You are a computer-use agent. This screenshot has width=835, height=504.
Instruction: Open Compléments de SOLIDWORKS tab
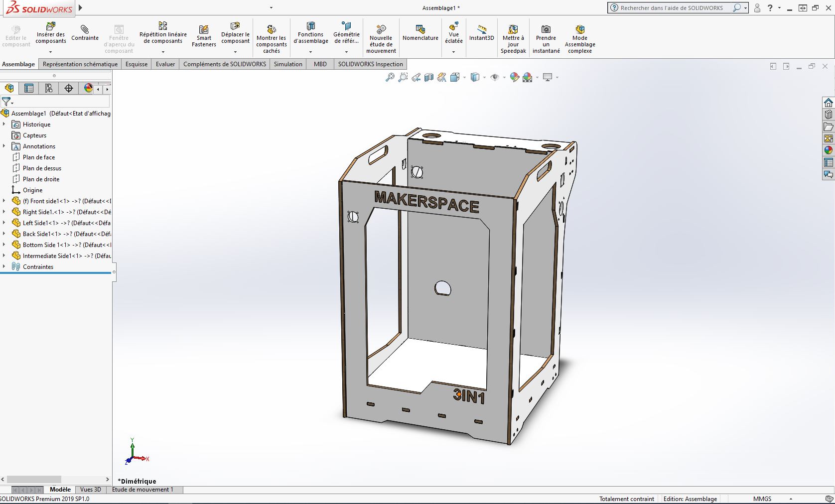pyautogui.click(x=225, y=64)
